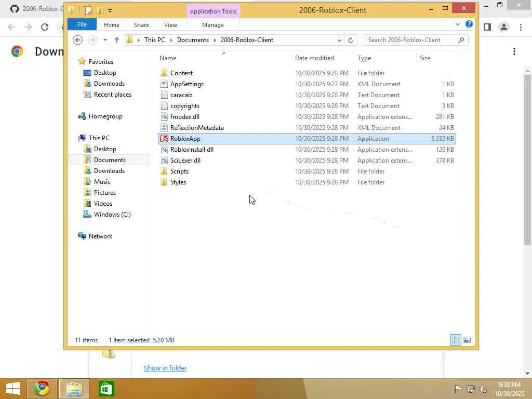532x399 pixels.
Task: Click the Chrome taskbar icon
Action: [x=42, y=389]
